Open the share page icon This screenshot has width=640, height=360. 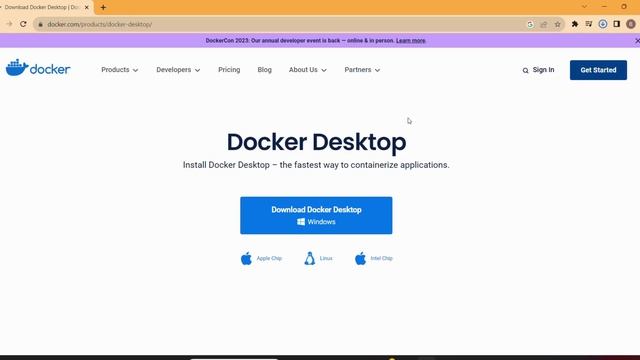[544, 24]
